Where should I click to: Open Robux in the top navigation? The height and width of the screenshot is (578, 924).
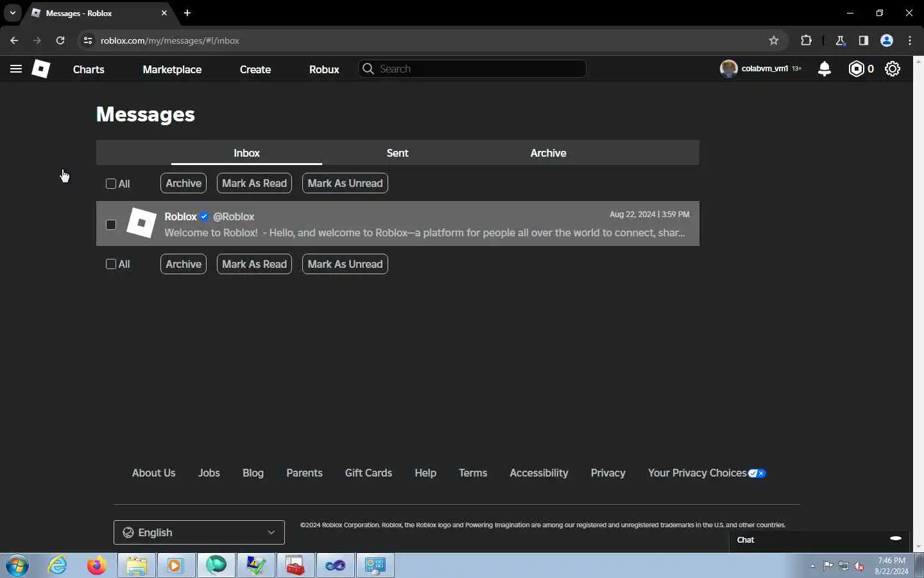(324, 69)
